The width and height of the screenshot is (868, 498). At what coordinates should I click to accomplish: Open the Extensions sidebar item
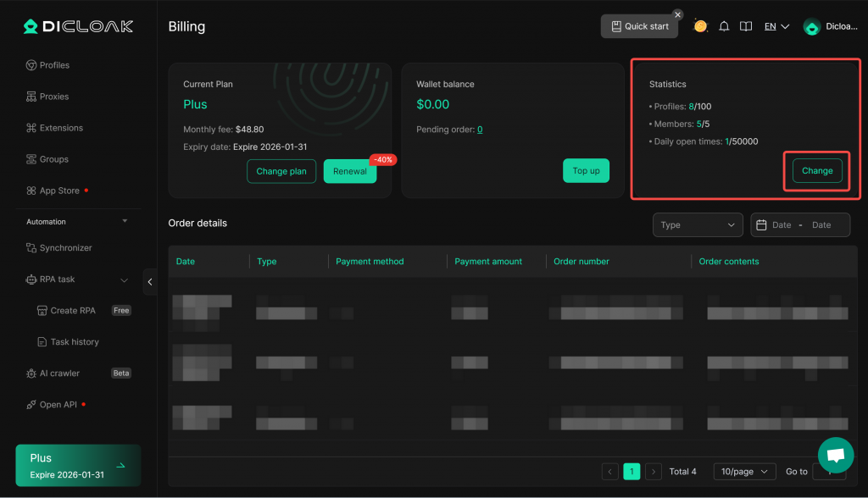61,128
